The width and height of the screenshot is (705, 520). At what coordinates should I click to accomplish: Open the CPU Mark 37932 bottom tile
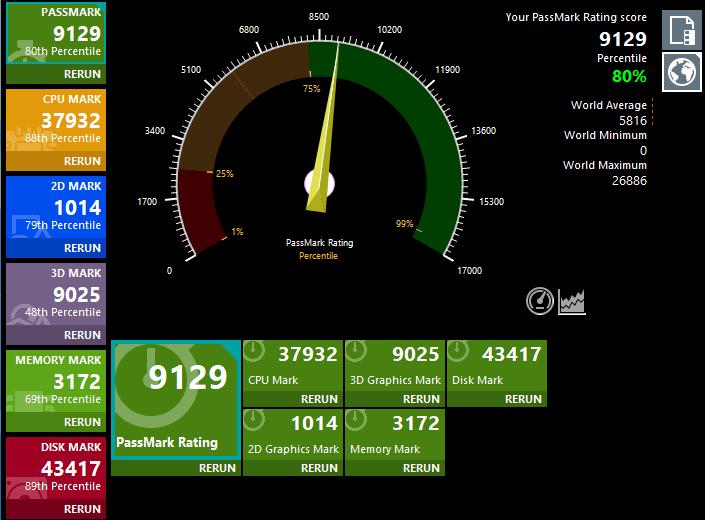tap(293, 366)
